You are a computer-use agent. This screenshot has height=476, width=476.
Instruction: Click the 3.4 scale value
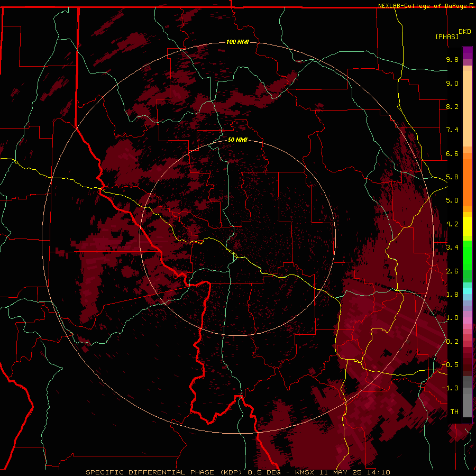click(x=452, y=248)
